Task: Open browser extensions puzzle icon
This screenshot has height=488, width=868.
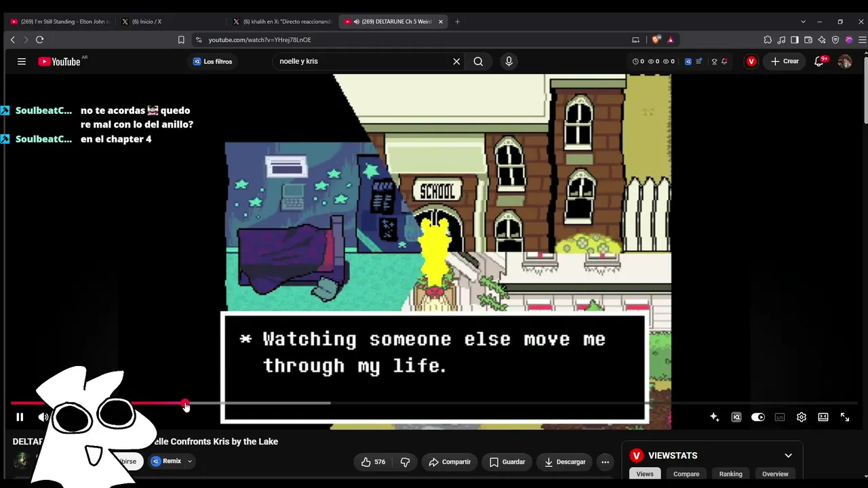Action: pyautogui.click(x=768, y=40)
